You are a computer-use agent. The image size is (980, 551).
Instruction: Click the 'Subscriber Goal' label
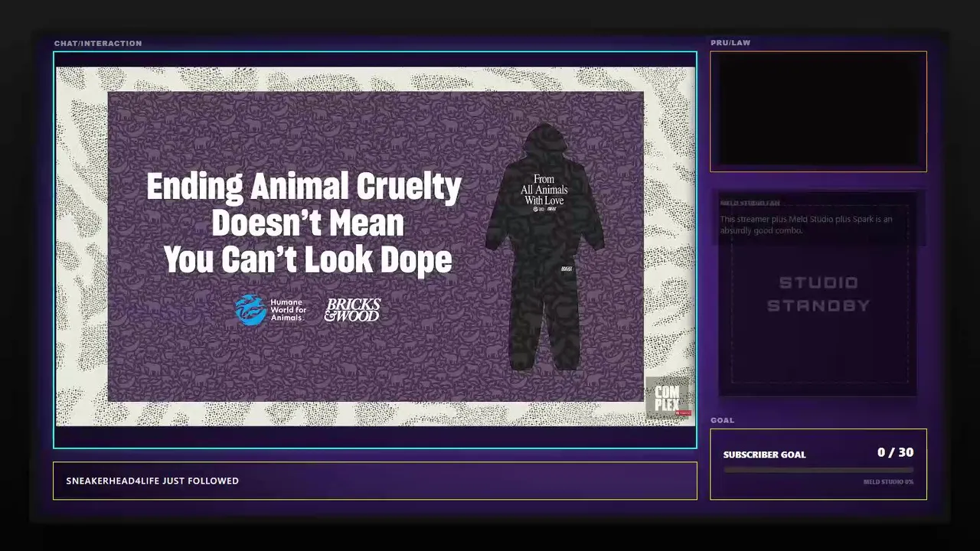click(x=764, y=455)
